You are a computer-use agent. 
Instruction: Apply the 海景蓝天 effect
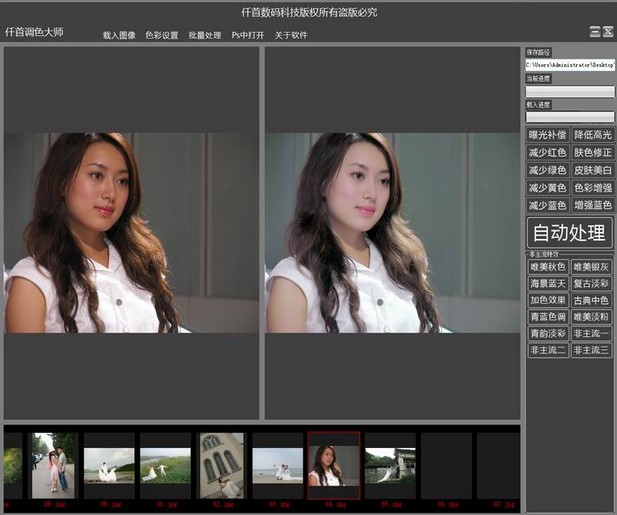547,284
